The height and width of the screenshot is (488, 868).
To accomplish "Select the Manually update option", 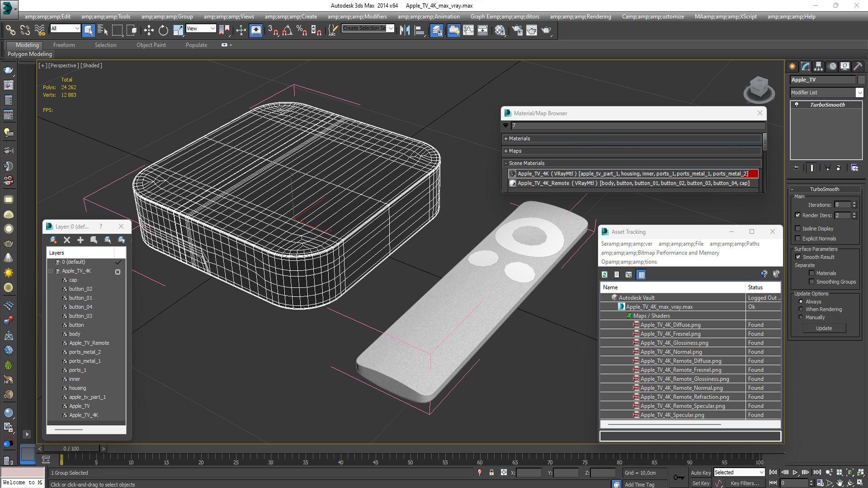I will [801, 317].
